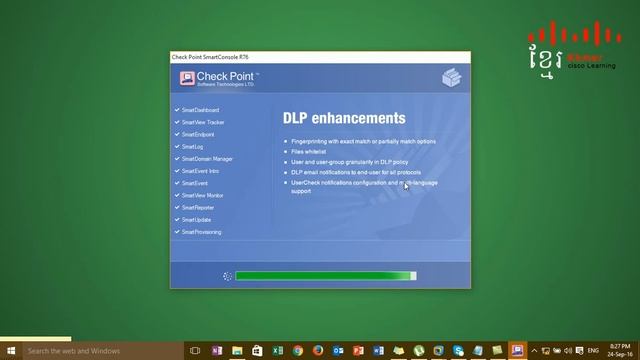The width and height of the screenshot is (640, 360).
Task: Click the User and user-group granularity bullet
Action: pyautogui.click(x=349, y=162)
